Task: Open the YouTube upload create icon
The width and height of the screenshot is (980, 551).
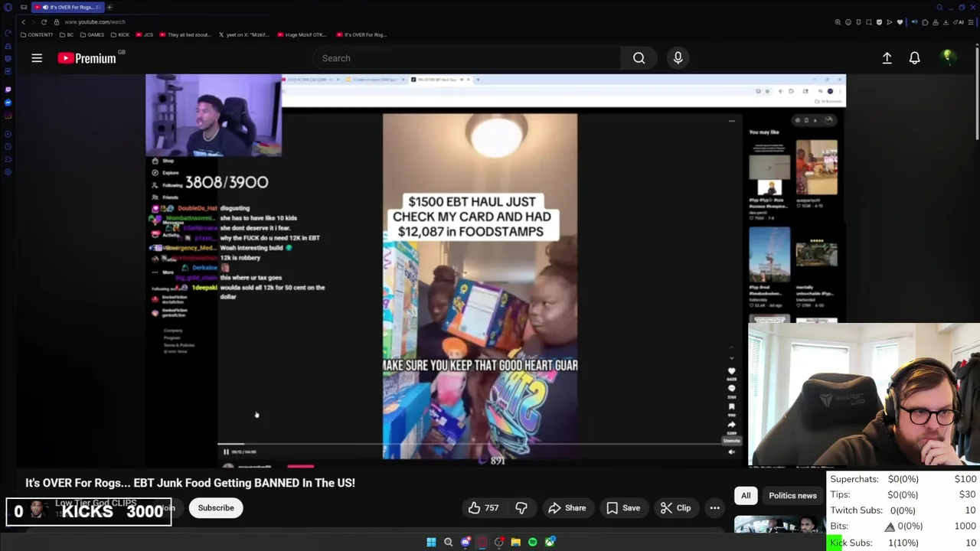Action: click(x=887, y=58)
